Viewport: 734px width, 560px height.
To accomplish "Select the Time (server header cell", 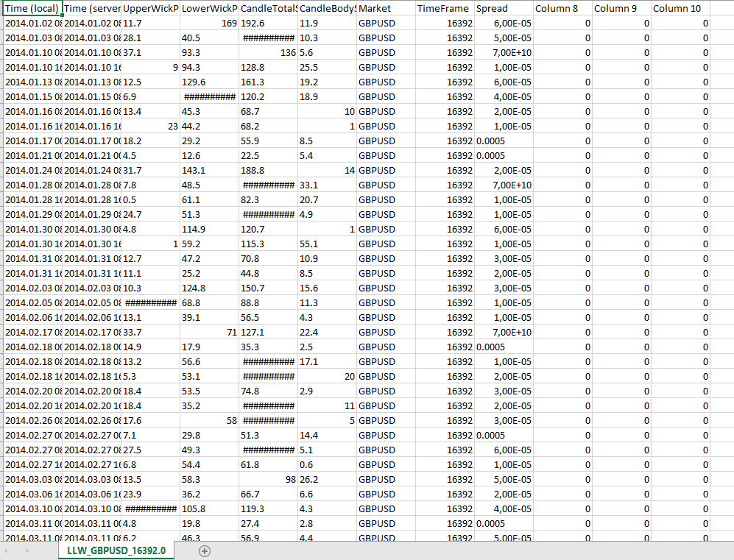I will click(x=92, y=8).
